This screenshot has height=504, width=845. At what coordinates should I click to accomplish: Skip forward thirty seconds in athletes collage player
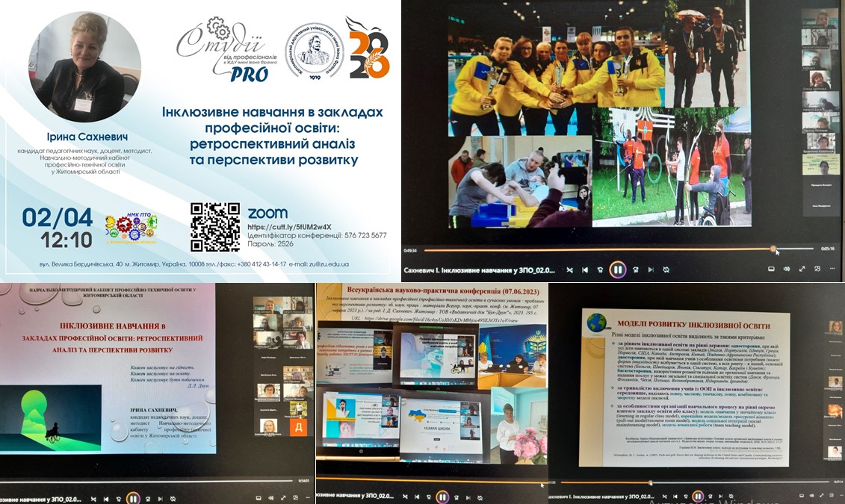click(635, 270)
